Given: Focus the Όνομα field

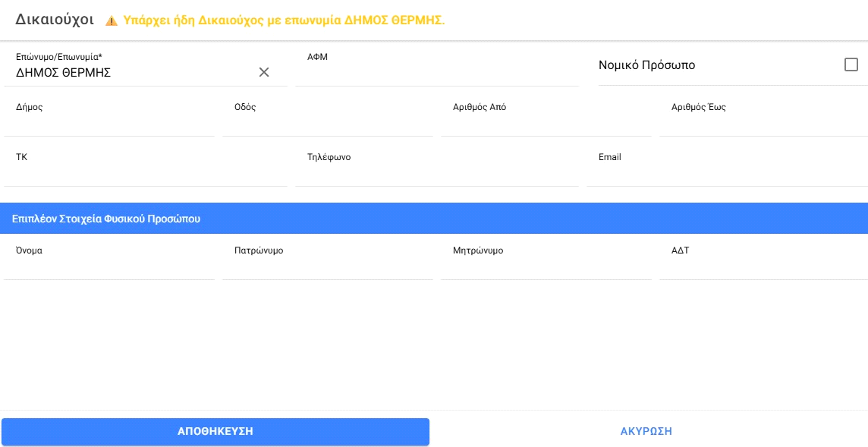Looking at the screenshot, I should (x=109, y=266).
